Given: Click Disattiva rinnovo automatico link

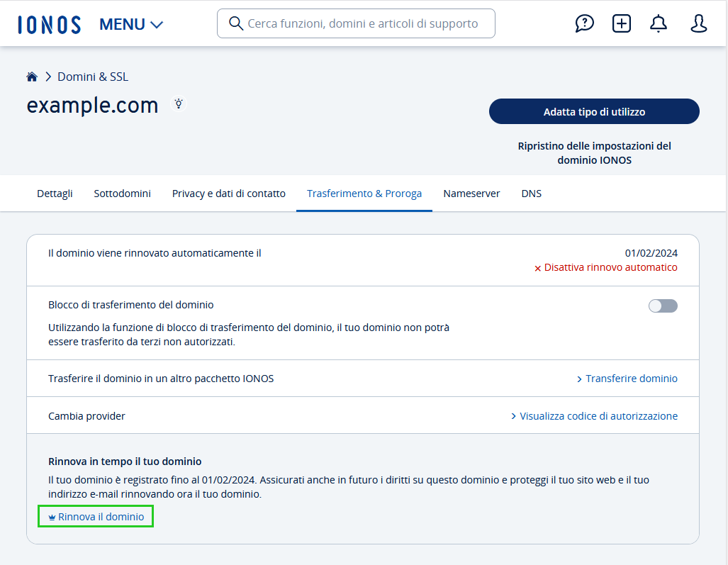Looking at the screenshot, I should pyautogui.click(x=605, y=267).
